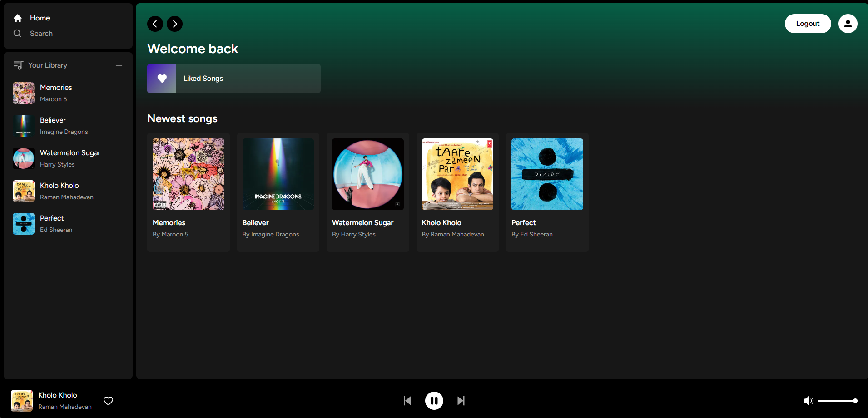Screen dimensions: 868x418
Task: Like the playing song with heart icon
Action: [108, 401]
